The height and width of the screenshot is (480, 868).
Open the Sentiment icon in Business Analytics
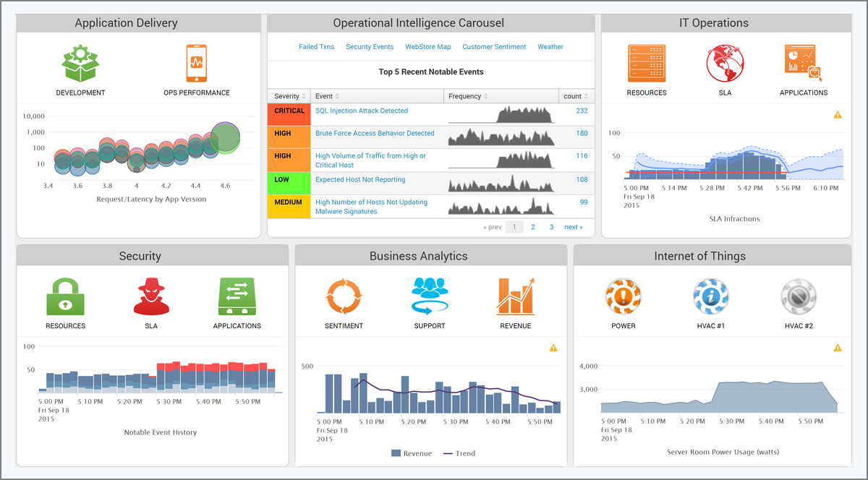point(344,296)
